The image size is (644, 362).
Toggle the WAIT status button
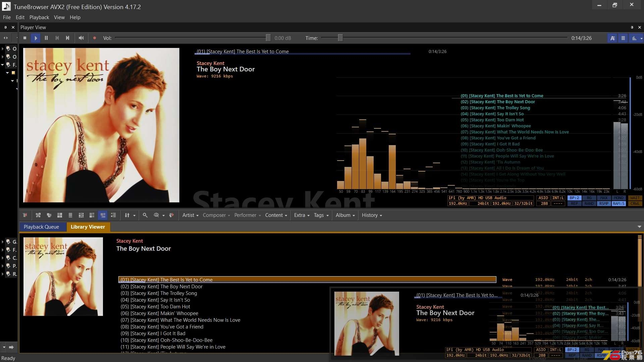click(x=635, y=198)
